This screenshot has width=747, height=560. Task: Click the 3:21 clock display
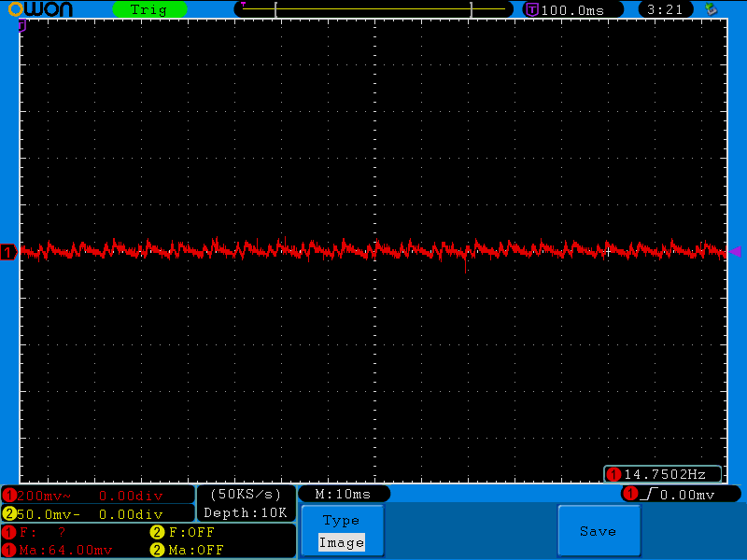[666, 9]
